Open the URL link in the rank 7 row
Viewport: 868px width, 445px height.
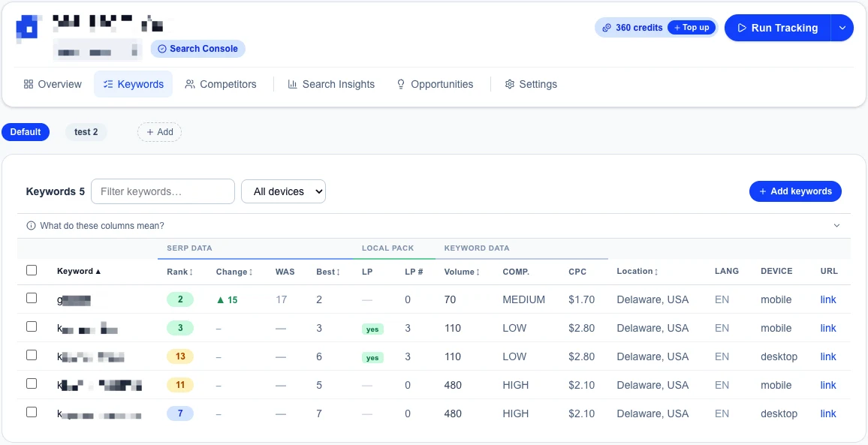[x=828, y=414]
